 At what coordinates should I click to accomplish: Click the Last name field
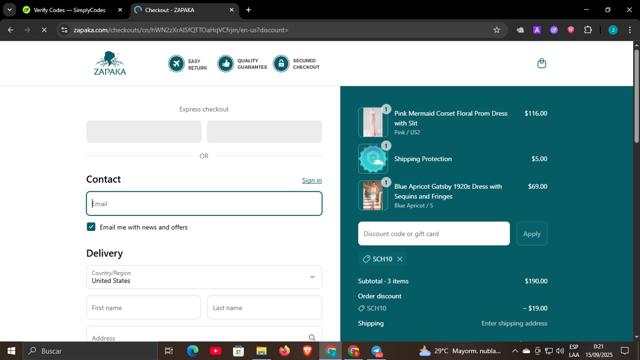(264, 307)
